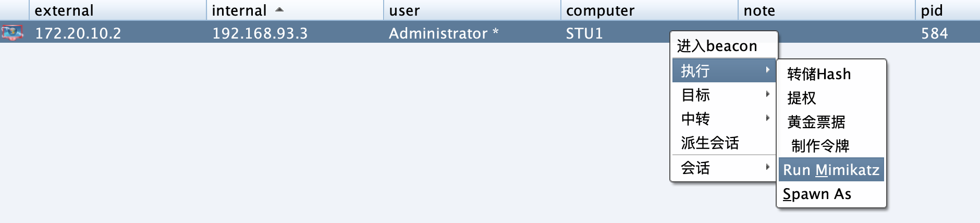The image size is (980, 223).
Task: Click Run Mimikatz
Action: [831, 170]
